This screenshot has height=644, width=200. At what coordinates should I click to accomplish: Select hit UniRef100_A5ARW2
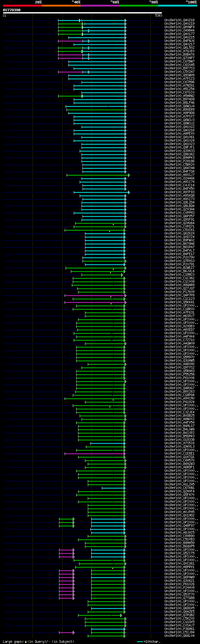pos(179,96)
